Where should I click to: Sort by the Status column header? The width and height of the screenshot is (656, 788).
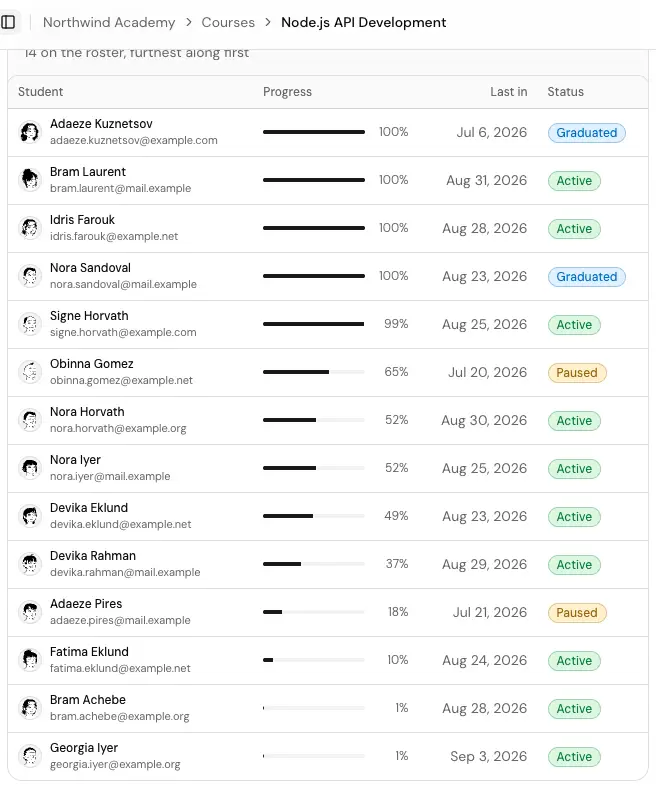(566, 91)
